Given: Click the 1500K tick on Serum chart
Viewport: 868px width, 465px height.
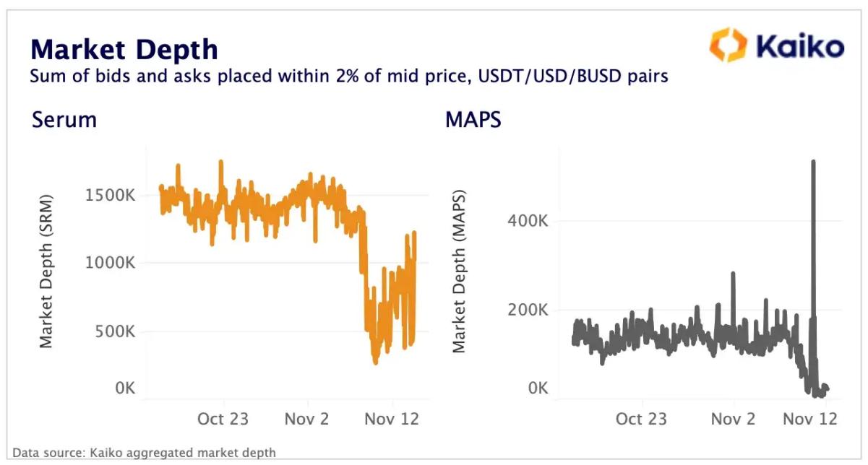Looking at the screenshot, I should pos(111,196).
